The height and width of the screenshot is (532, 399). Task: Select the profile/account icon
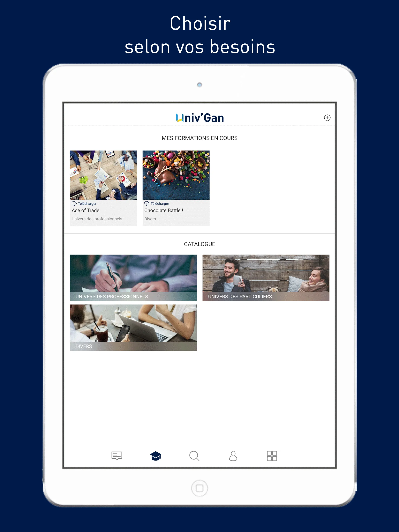coord(233,456)
